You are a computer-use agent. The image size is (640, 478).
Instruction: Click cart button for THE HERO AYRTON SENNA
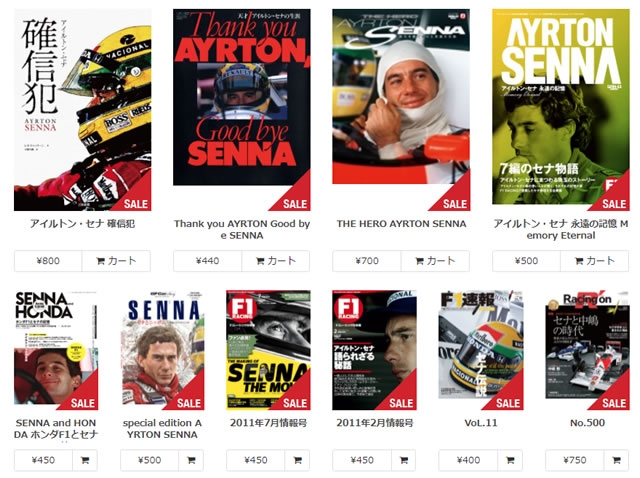[x=435, y=261]
